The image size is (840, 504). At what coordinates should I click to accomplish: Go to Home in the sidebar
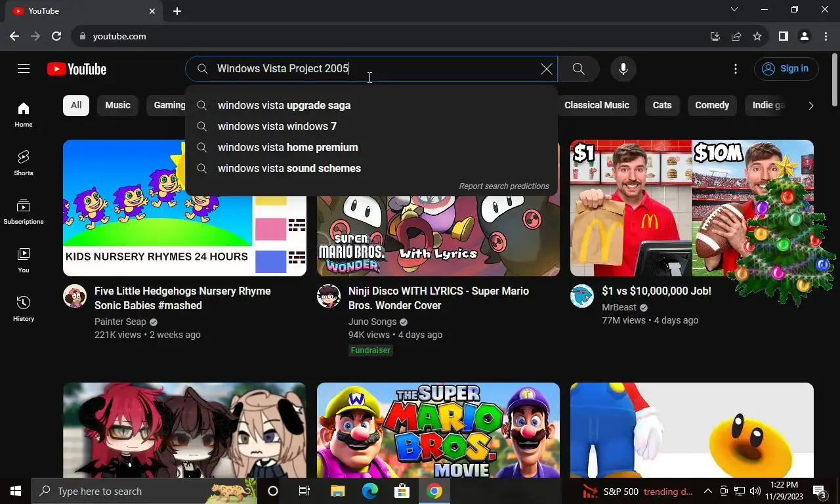(24, 115)
